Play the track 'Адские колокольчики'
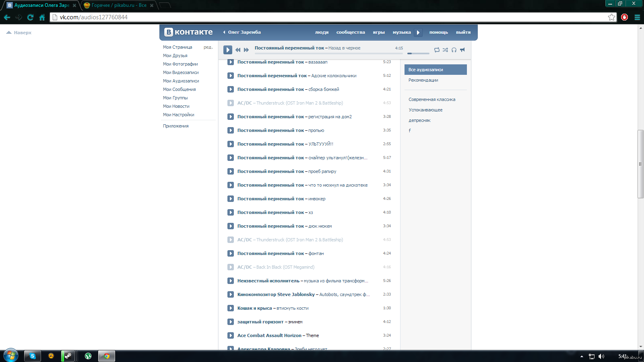This screenshot has width=644, height=362. [231, 76]
